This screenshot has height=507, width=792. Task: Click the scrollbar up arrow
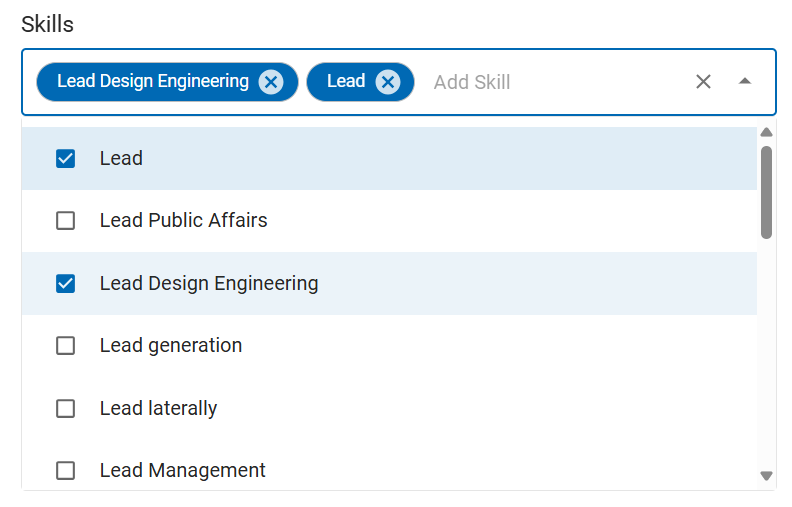tap(767, 132)
